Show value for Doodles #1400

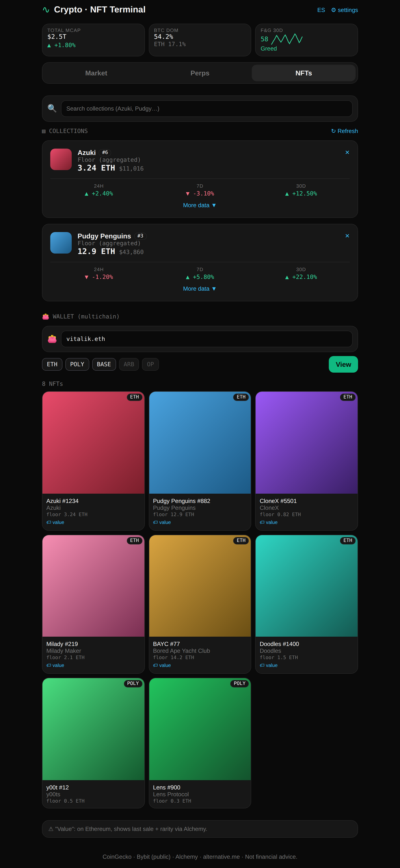tap(269, 665)
